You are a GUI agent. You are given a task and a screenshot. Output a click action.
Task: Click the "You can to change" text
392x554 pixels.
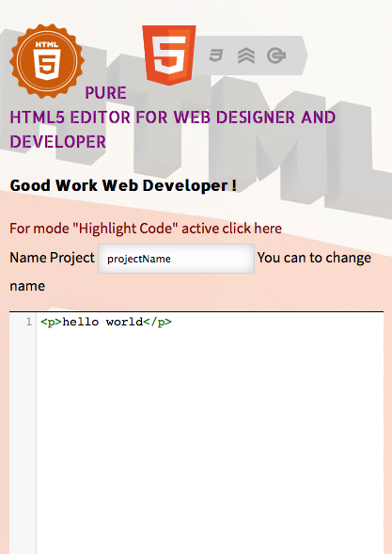pyautogui.click(x=314, y=258)
